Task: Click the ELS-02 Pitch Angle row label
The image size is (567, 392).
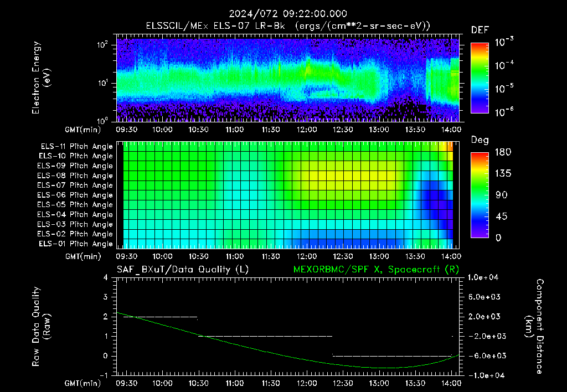Action: pyautogui.click(x=75, y=234)
